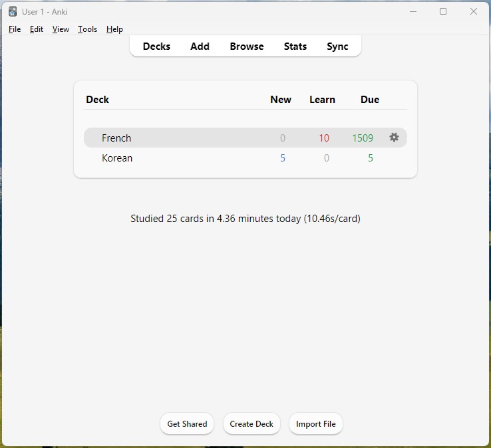This screenshot has width=491, height=448.
Task: Click the Create Deck button
Action: pos(251,423)
